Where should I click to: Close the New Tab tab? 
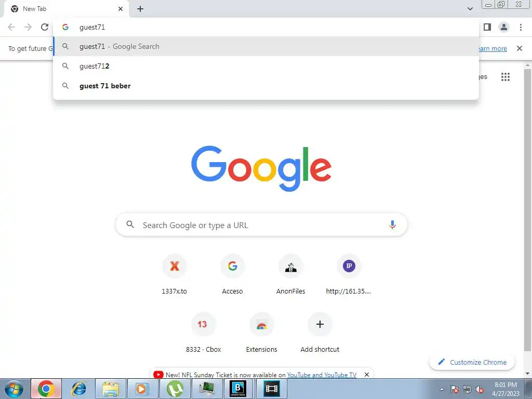(121, 9)
